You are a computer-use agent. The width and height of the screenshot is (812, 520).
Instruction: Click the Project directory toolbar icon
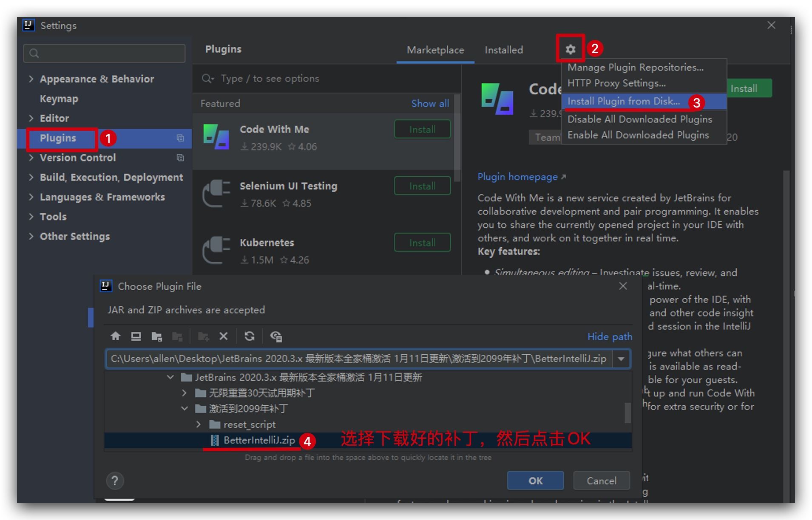(156, 336)
